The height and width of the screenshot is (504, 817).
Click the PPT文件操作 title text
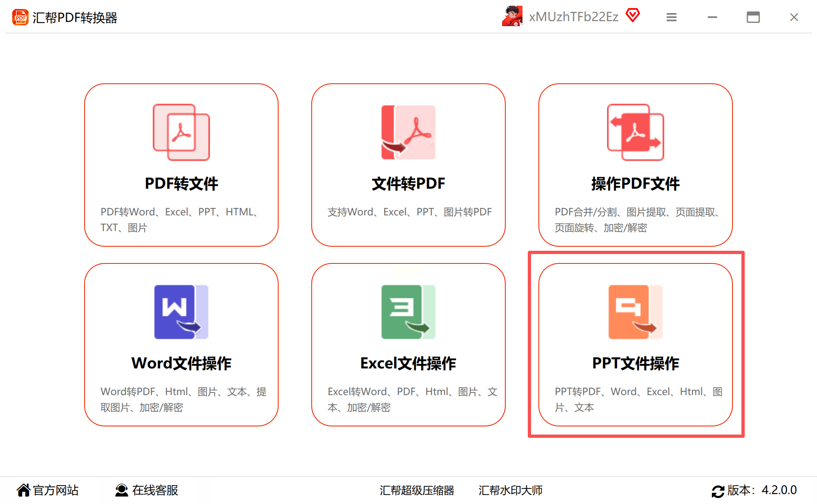click(635, 363)
